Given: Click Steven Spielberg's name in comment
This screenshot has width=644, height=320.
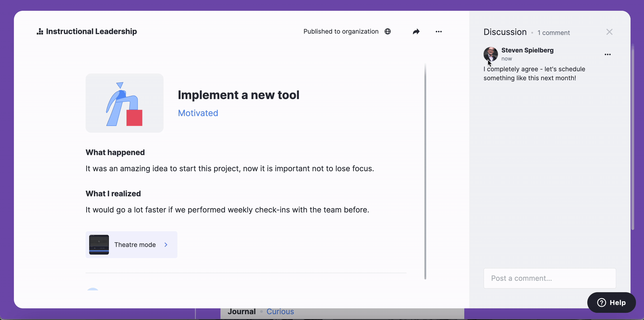Looking at the screenshot, I should tap(527, 50).
